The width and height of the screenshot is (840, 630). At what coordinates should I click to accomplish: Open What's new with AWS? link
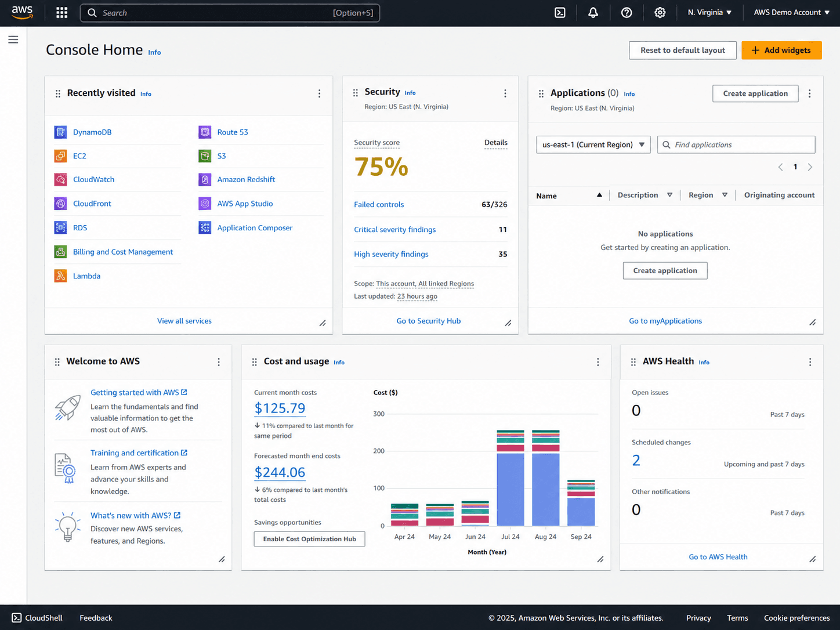[x=136, y=516]
